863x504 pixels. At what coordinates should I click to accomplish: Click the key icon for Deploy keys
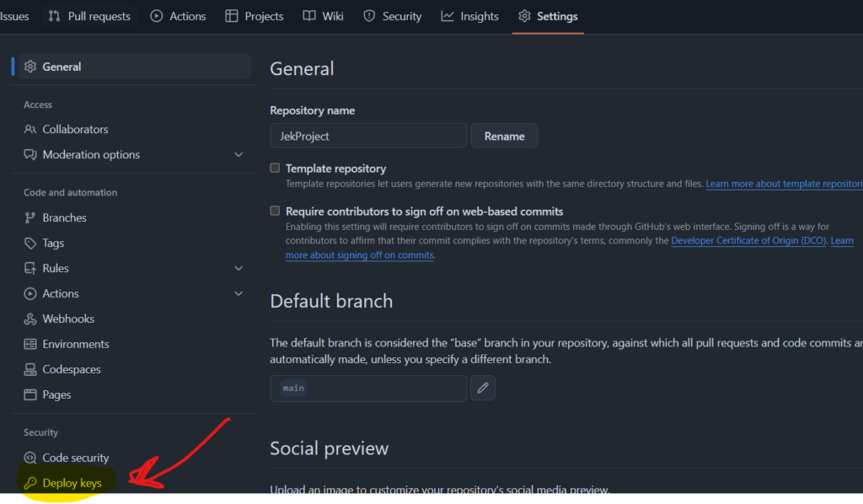click(x=30, y=483)
